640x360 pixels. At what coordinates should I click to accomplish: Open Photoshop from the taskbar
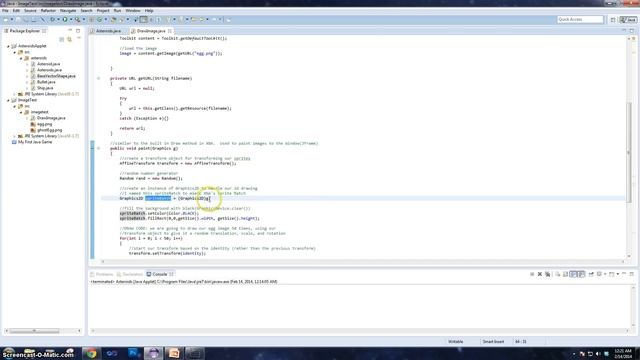133,353
